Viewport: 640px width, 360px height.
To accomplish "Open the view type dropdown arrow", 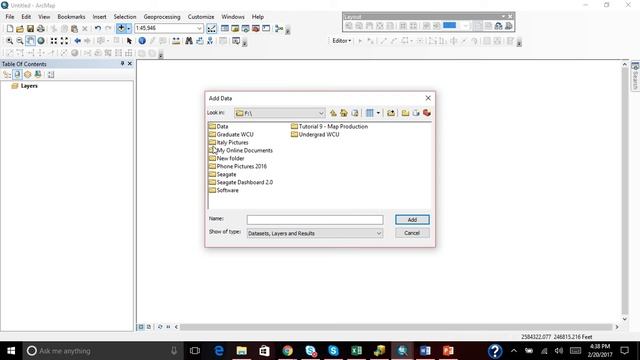I will (378, 113).
